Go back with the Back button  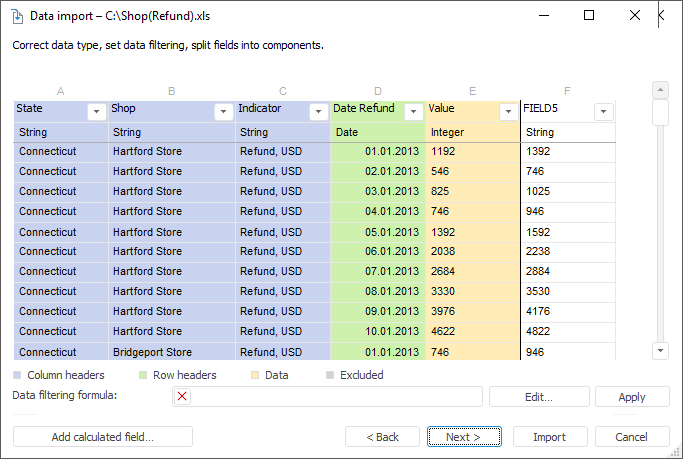382,437
